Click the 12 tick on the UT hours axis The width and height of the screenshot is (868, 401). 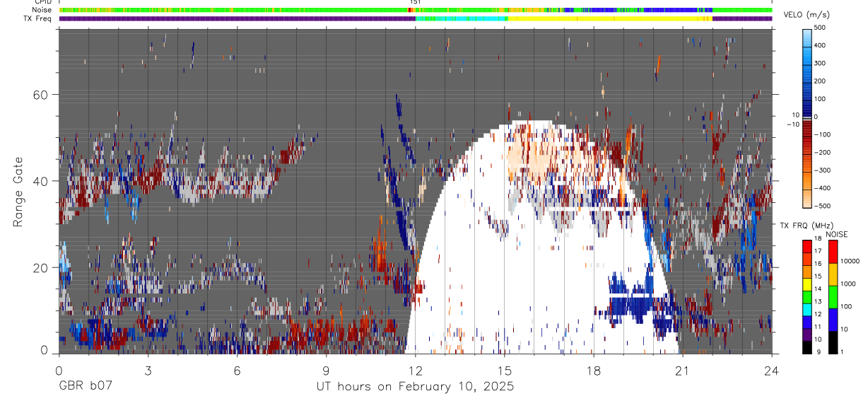[415, 370]
